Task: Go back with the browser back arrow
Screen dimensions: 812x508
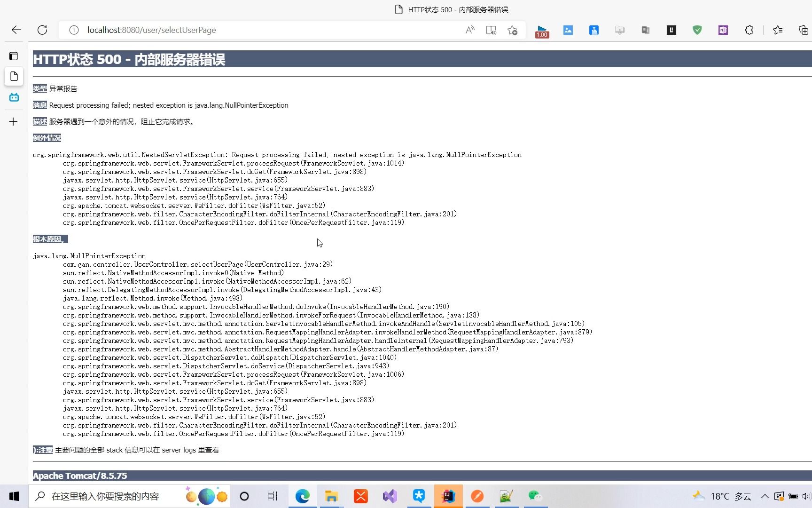Action: 16,30
